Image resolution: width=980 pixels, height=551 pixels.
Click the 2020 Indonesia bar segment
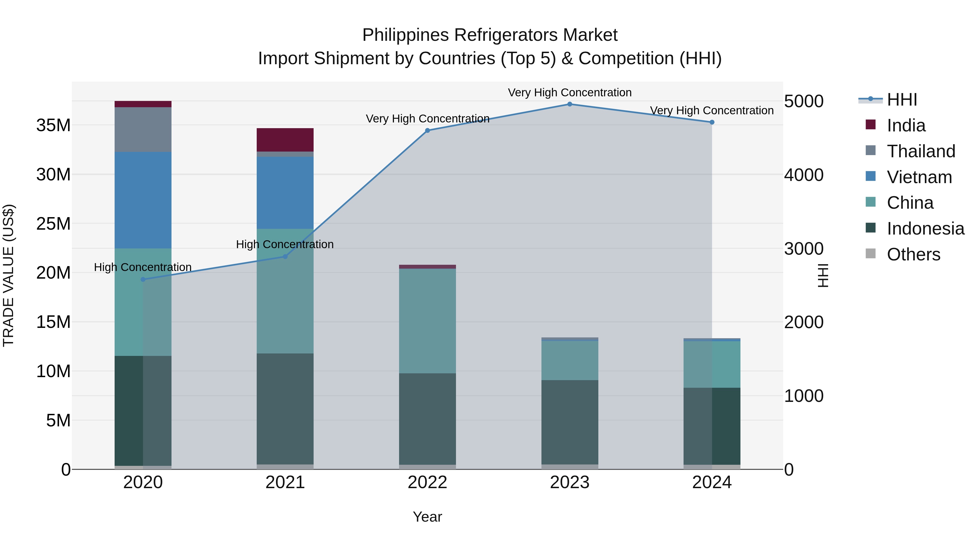(143, 411)
